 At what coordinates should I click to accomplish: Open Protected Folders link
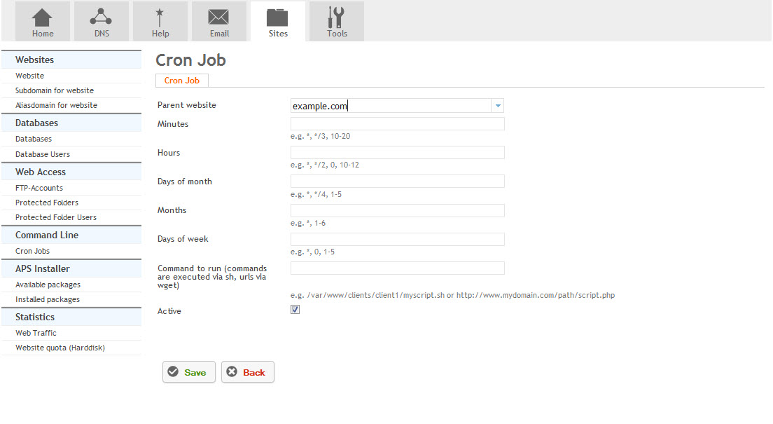(47, 203)
